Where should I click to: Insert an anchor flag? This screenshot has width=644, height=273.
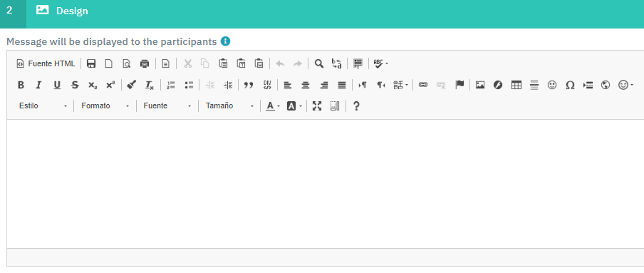pyautogui.click(x=459, y=85)
